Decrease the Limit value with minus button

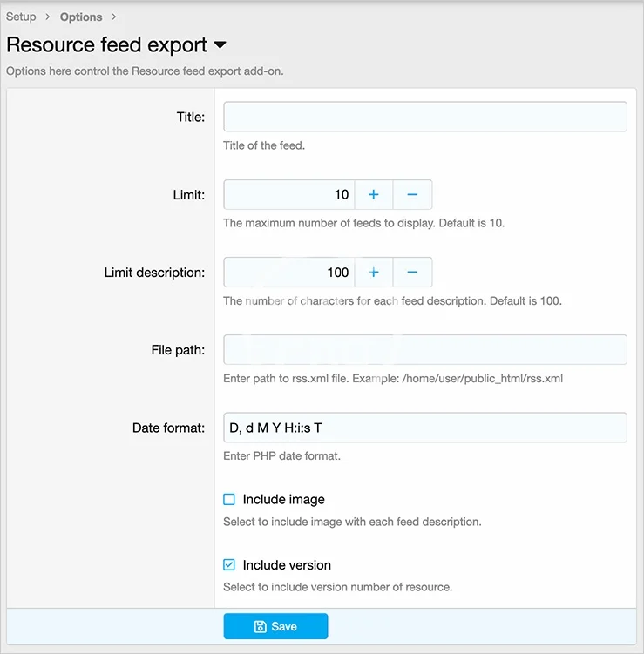point(412,195)
